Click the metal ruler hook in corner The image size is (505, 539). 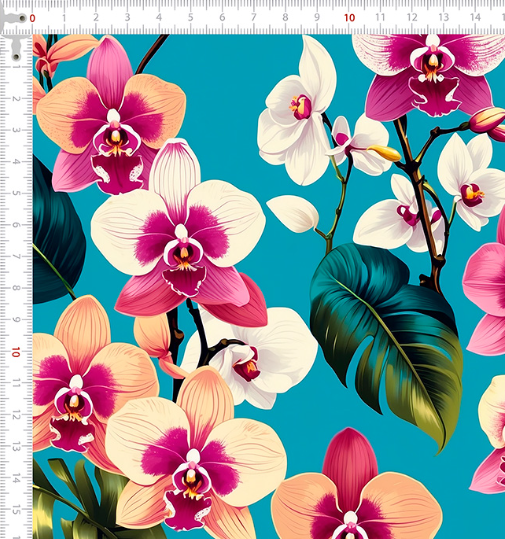[14, 34]
